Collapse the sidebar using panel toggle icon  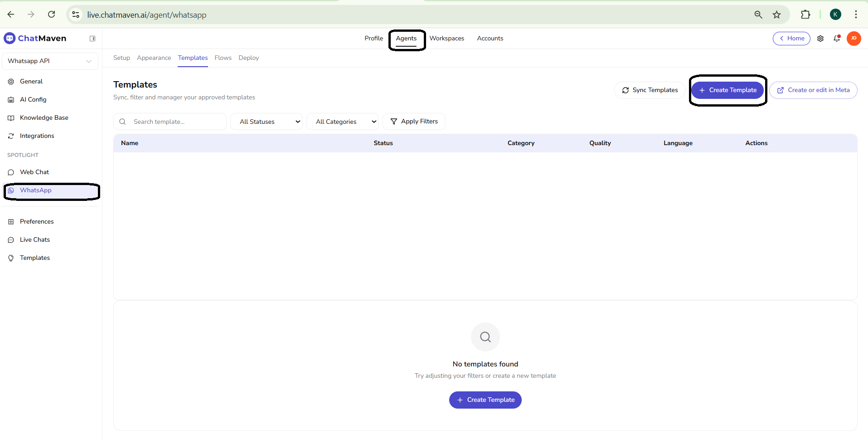[92, 39]
